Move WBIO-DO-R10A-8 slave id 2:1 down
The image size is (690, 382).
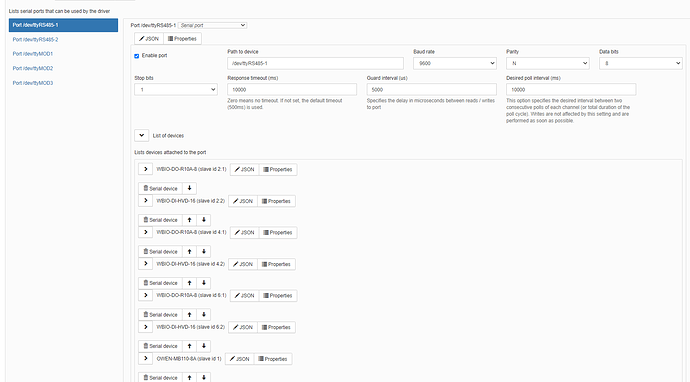189,188
